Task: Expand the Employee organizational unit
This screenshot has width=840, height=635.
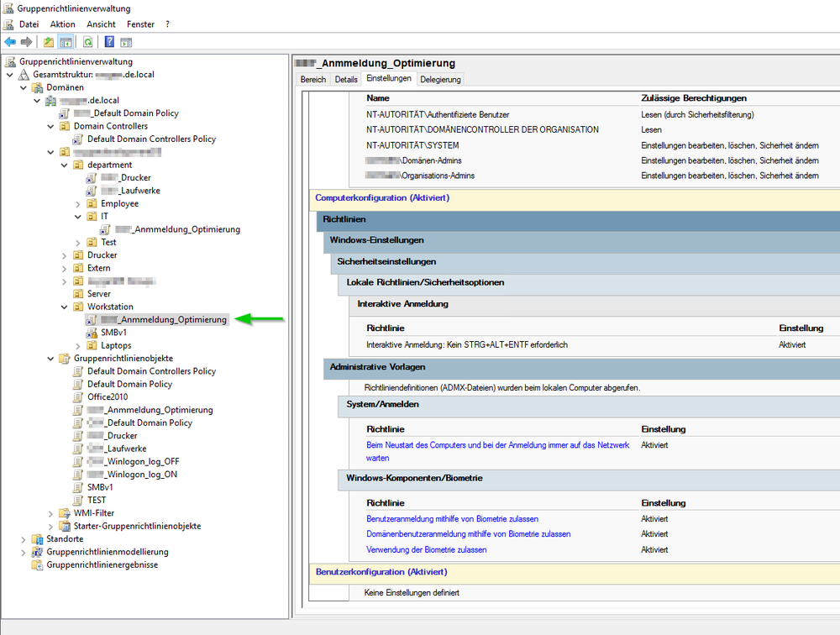Action: (78, 203)
